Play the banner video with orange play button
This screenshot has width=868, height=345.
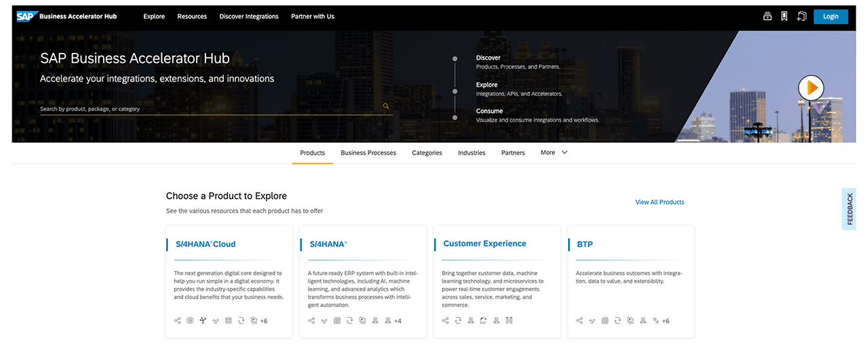[811, 87]
